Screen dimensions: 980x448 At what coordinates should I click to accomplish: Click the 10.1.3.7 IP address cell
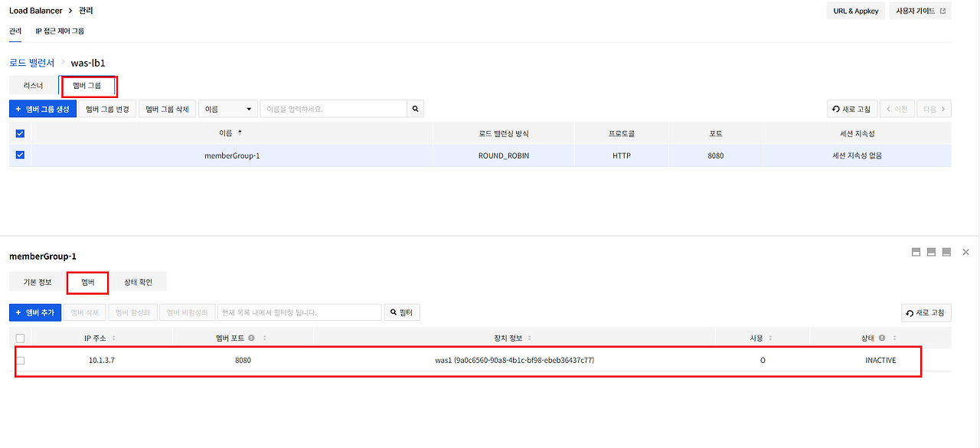coord(102,360)
